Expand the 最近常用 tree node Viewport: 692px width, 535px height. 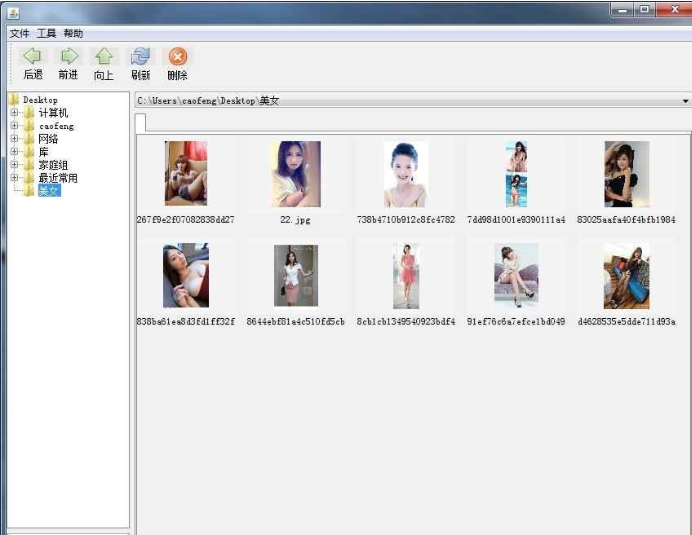(x=14, y=178)
